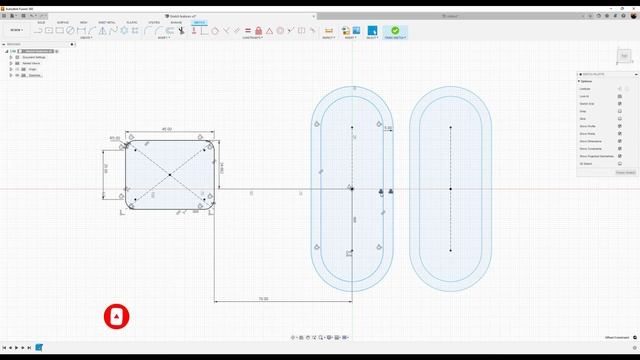Open the Modify dropdown menu
Screen dimensions: 640x360
pyautogui.click(x=164, y=38)
